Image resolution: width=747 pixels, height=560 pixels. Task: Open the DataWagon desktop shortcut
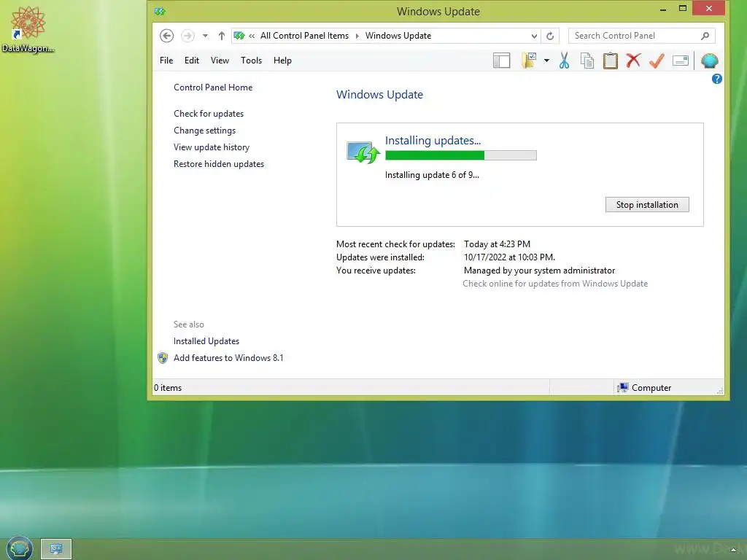pyautogui.click(x=28, y=29)
